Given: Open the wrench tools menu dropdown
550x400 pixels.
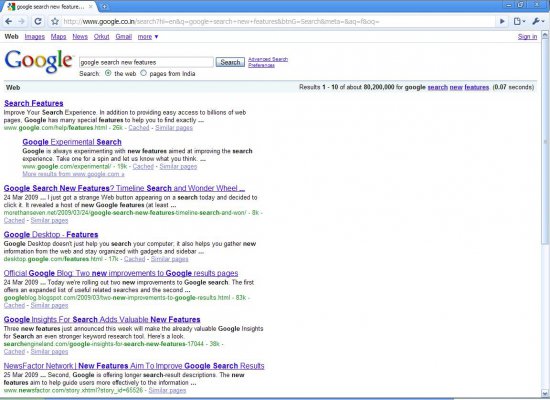Looking at the screenshot, I should tap(538, 21).
